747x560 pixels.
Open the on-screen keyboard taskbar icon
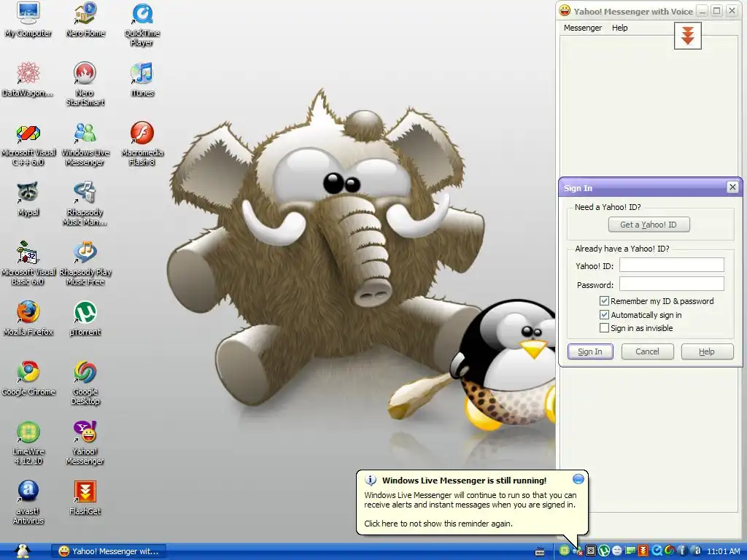pos(540,551)
